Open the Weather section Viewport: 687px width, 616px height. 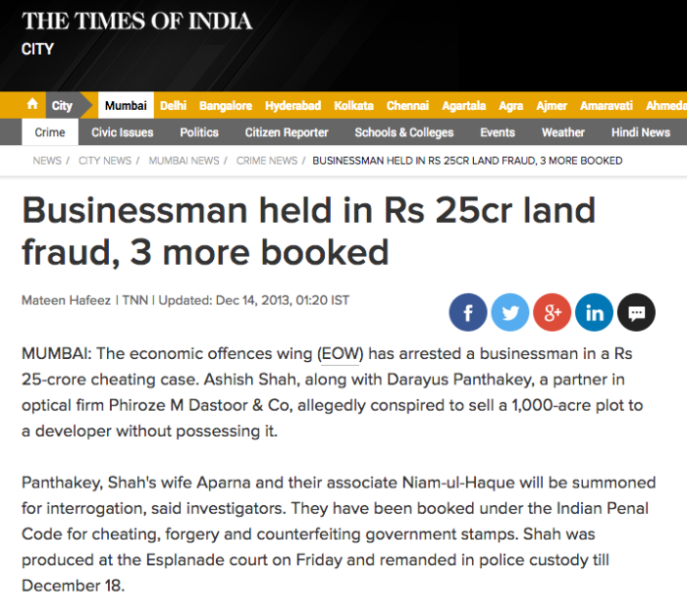pyautogui.click(x=563, y=132)
